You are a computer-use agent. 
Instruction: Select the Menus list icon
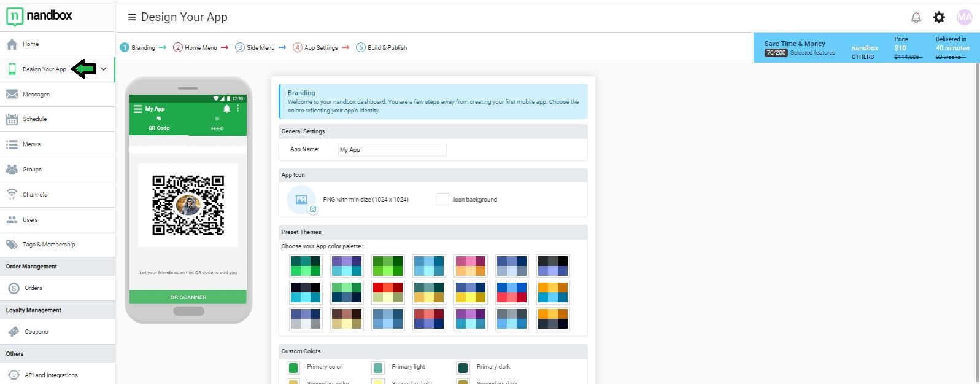click(x=12, y=144)
